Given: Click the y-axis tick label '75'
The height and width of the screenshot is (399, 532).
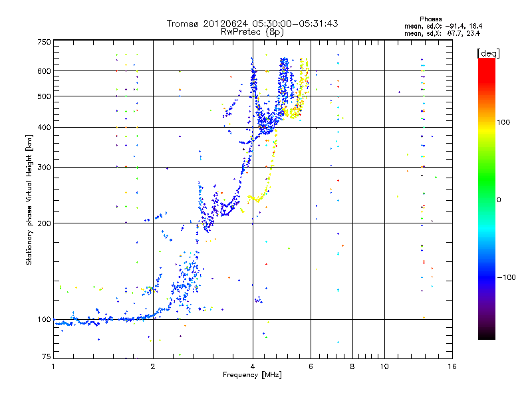Looking at the screenshot, I should [47, 356].
